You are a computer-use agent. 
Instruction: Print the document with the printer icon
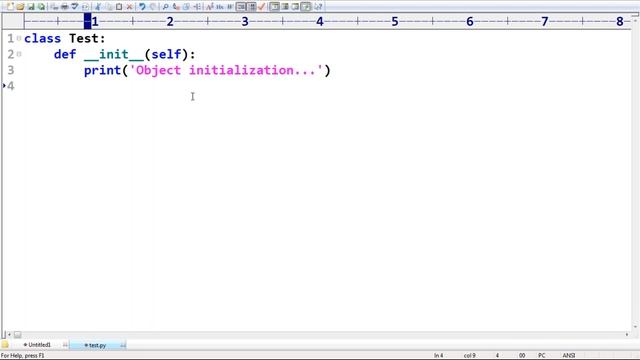coord(64,7)
